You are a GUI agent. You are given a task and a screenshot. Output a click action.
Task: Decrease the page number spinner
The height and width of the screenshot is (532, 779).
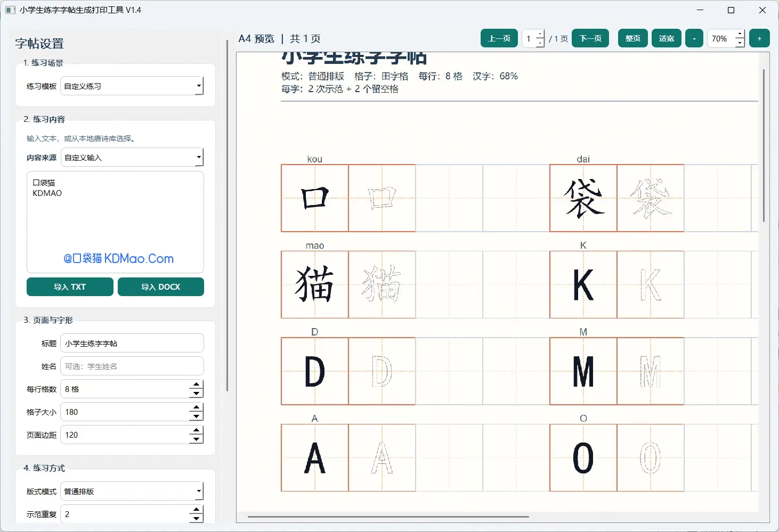540,43
